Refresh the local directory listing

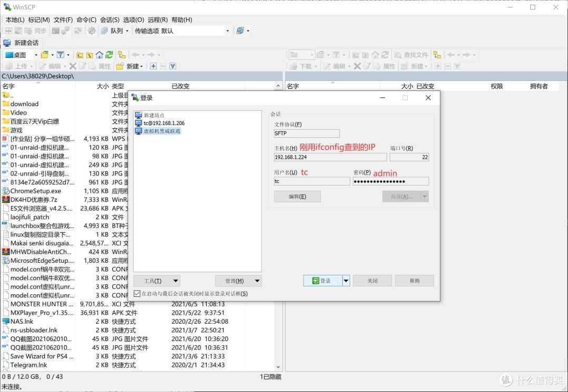108,55
